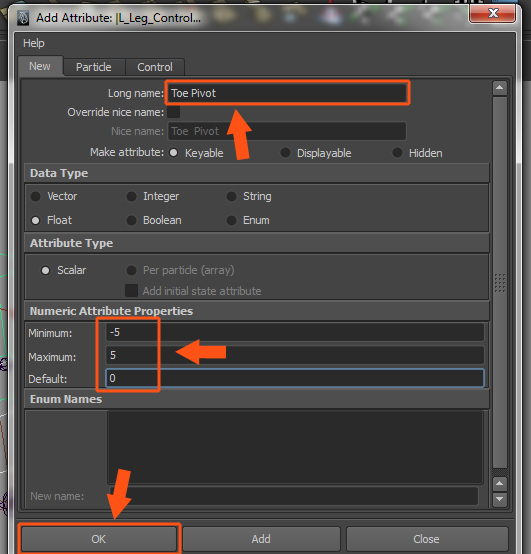
Task: Choose String data type
Action: (231, 196)
